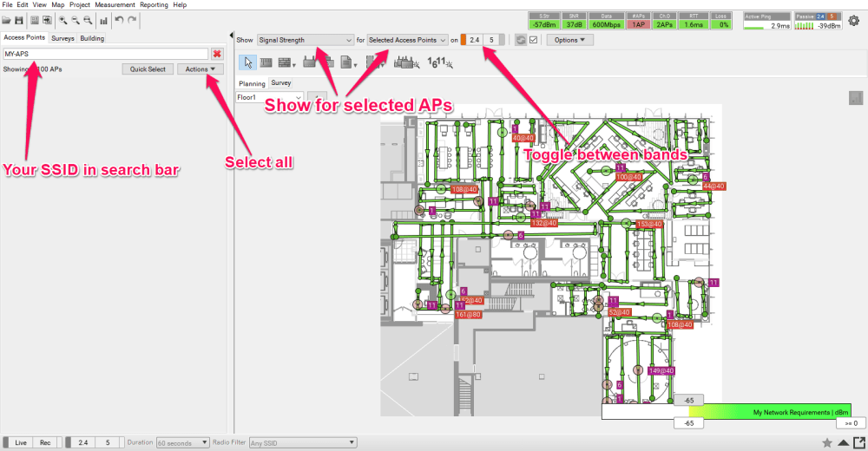
Task: Save project using the floppy disk icon
Action: 19,21
